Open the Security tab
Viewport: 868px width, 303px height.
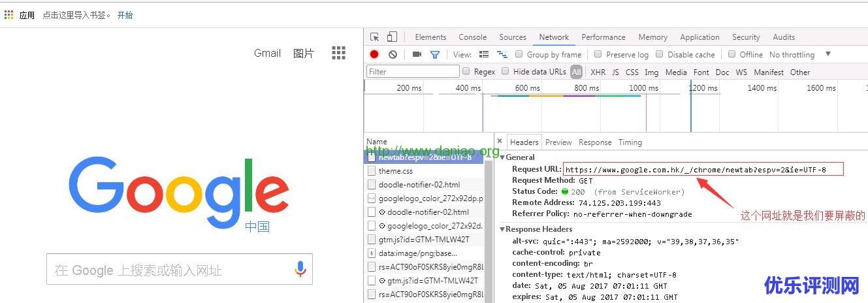tap(746, 37)
